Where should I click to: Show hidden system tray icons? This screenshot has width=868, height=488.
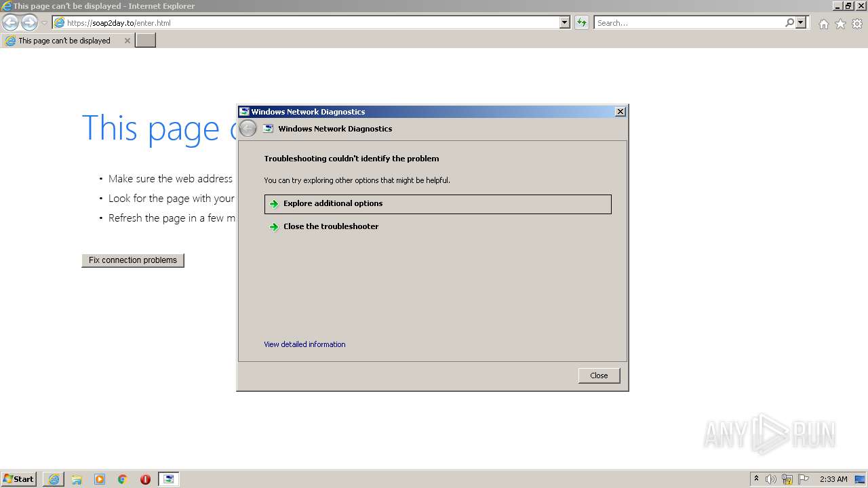pyautogui.click(x=757, y=479)
